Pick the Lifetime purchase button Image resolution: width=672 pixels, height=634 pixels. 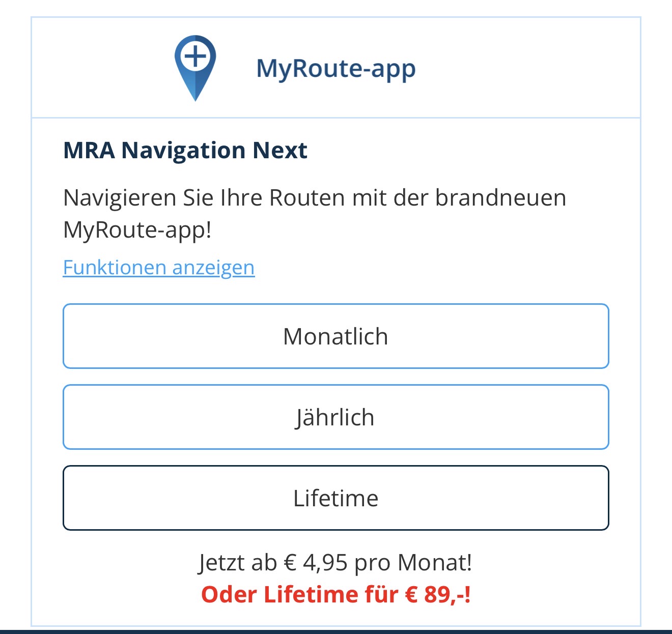pyautogui.click(x=336, y=498)
